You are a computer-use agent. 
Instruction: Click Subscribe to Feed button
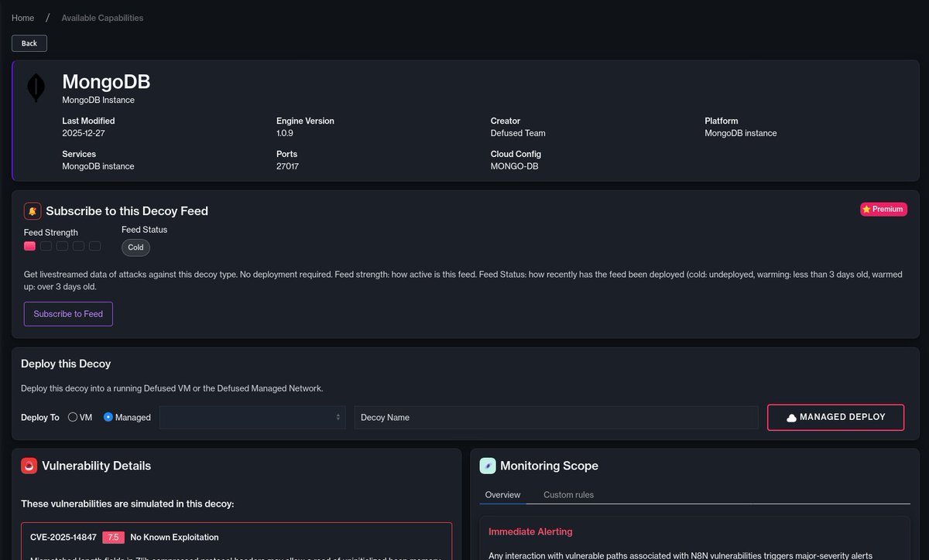68,314
